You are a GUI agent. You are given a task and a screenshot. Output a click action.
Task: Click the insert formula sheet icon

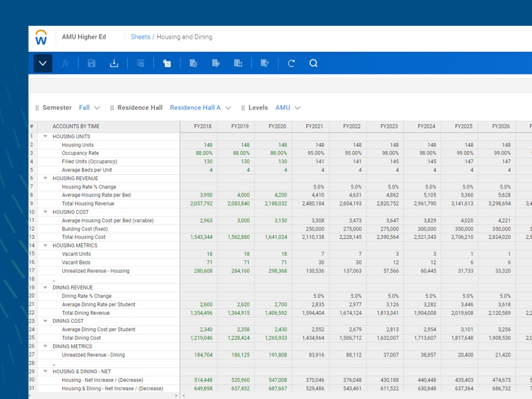167,63
